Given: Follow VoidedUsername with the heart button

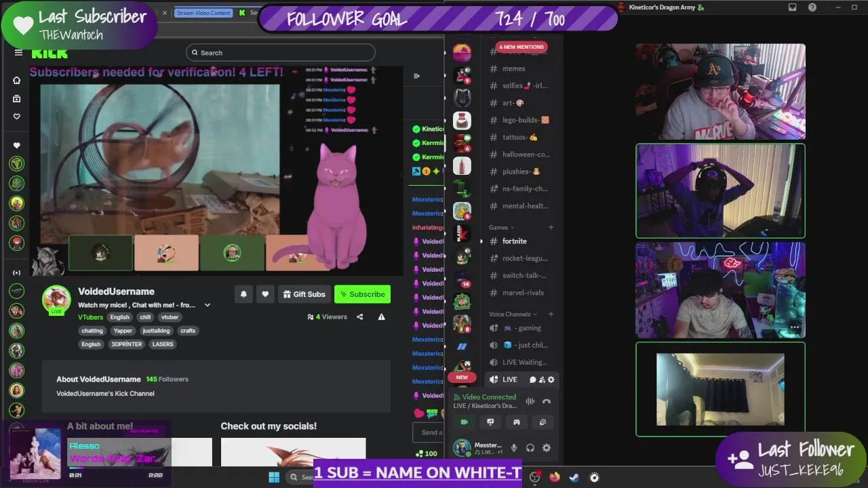Looking at the screenshot, I should 265,294.
